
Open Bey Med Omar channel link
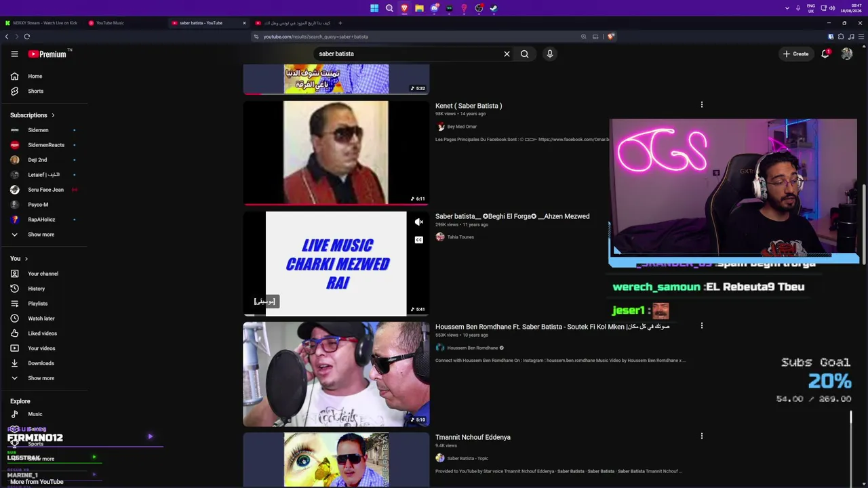462,127
